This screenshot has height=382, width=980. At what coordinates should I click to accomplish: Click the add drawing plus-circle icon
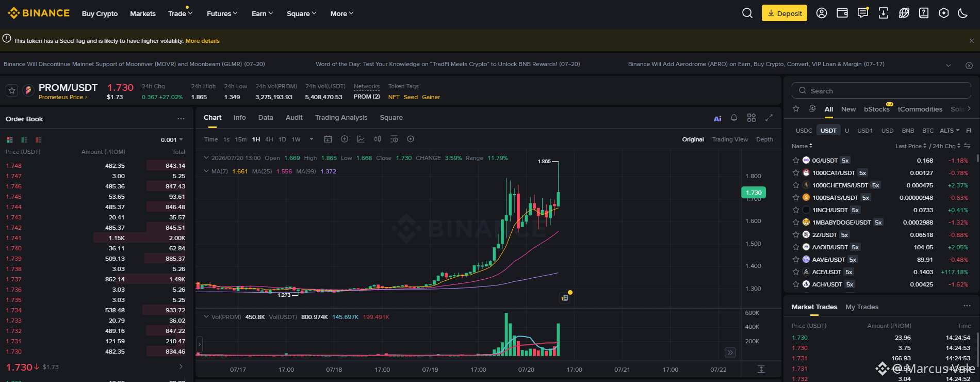click(x=345, y=139)
